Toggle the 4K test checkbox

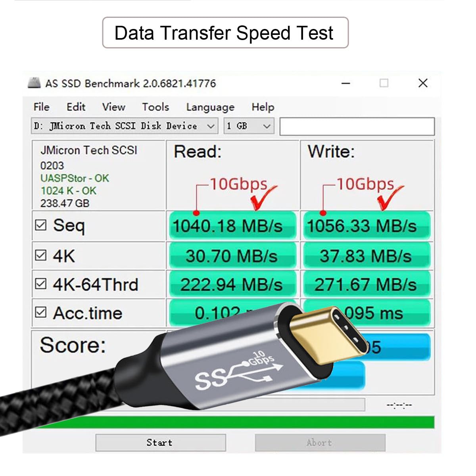pyautogui.click(x=41, y=255)
